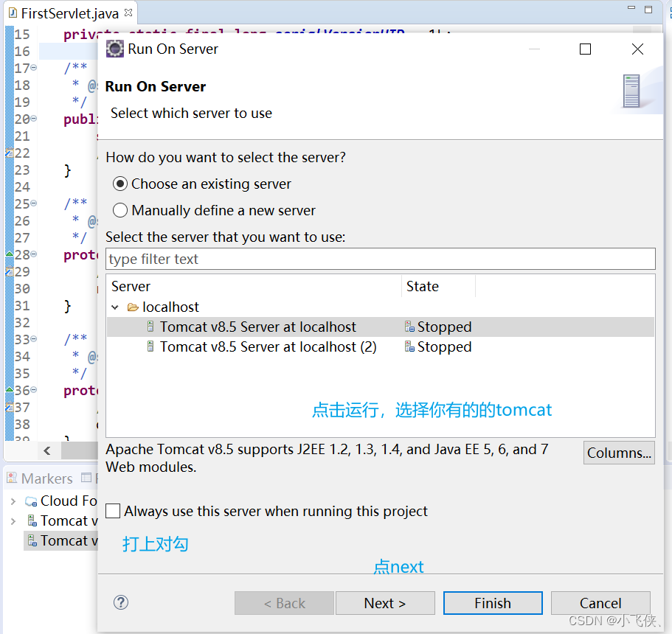Click server icon of first Tomcat row
Viewport: 672px width, 634px height.
[x=150, y=327]
